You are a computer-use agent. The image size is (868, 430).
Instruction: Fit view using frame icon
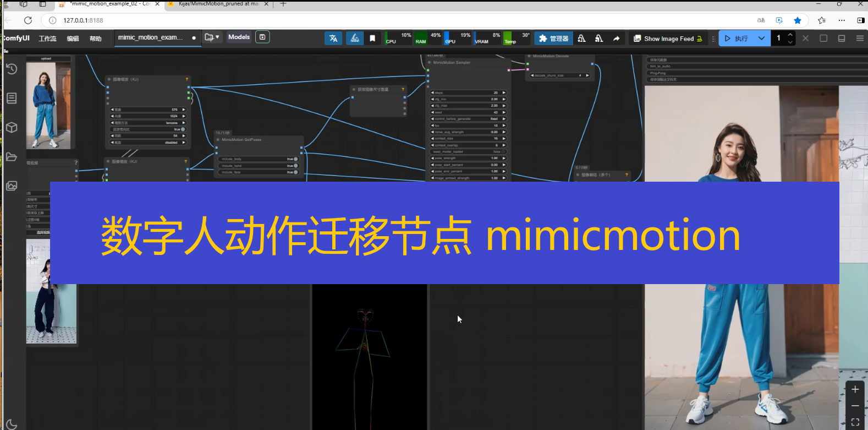click(x=855, y=422)
